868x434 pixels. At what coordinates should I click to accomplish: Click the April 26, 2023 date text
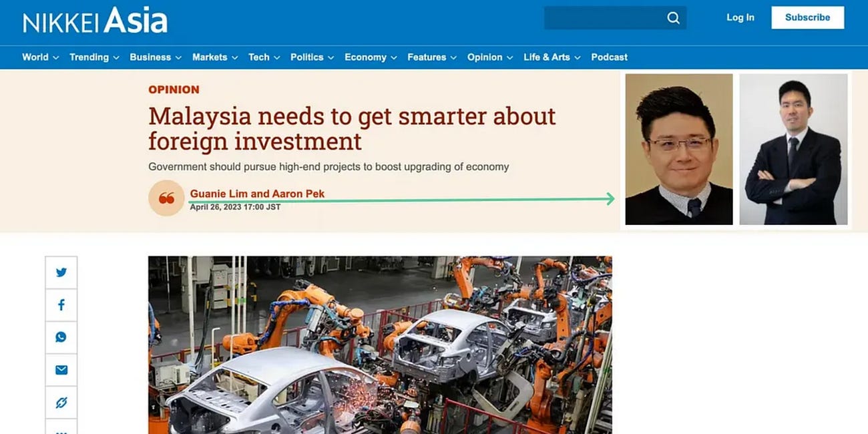[235, 208]
